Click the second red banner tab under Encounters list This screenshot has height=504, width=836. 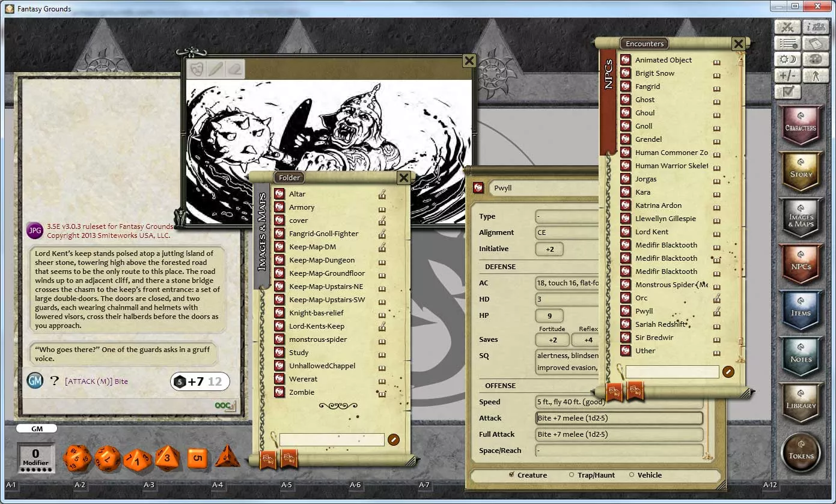pyautogui.click(x=636, y=392)
